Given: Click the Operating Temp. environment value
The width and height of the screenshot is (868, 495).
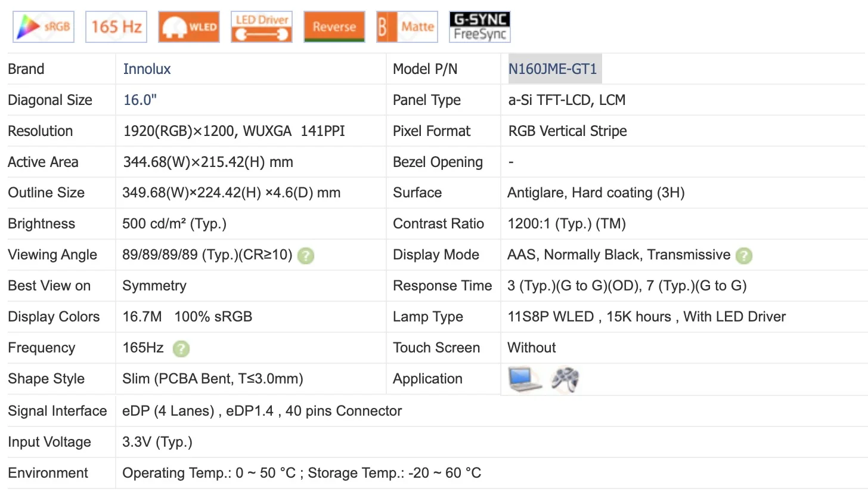Looking at the screenshot, I should tap(209, 473).
